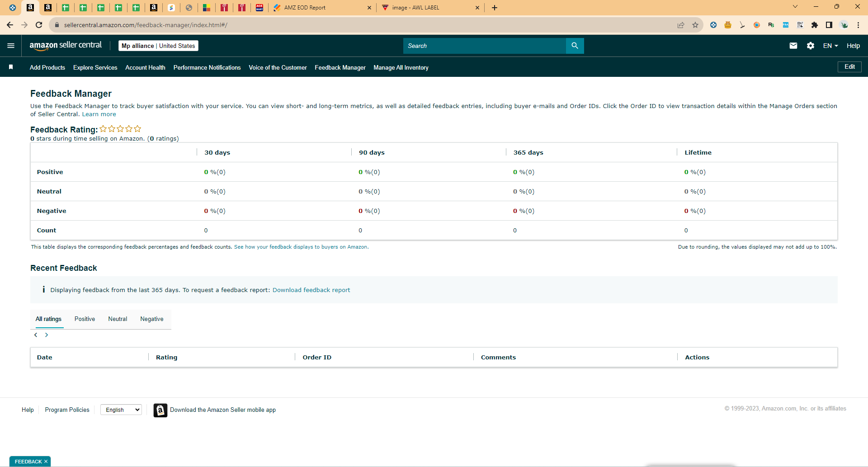The height and width of the screenshot is (467, 868).
Task: Reload the page
Action: 39,25
